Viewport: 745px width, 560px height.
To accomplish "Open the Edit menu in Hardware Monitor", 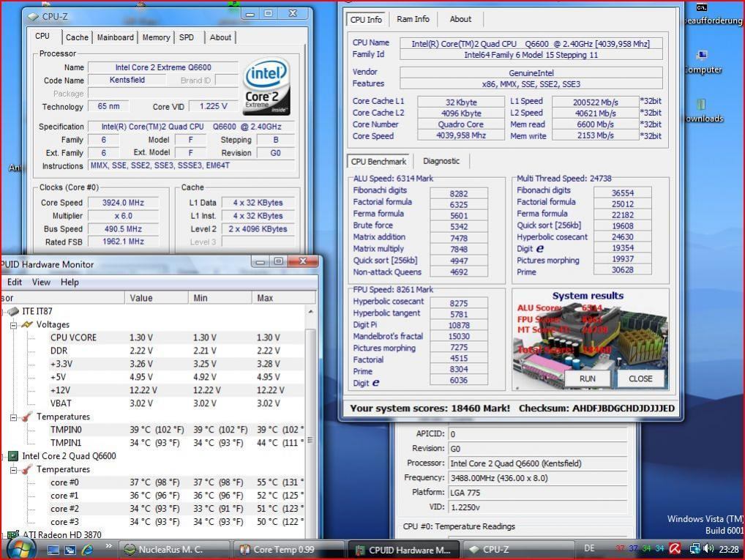I will point(14,283).
